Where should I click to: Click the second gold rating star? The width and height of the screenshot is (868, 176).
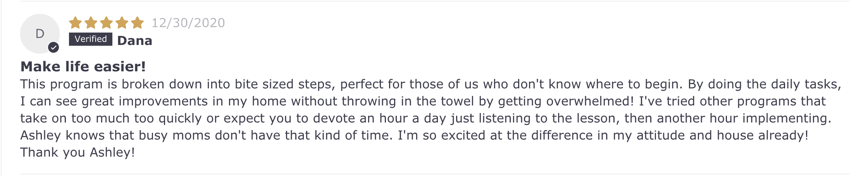point(91,23)
